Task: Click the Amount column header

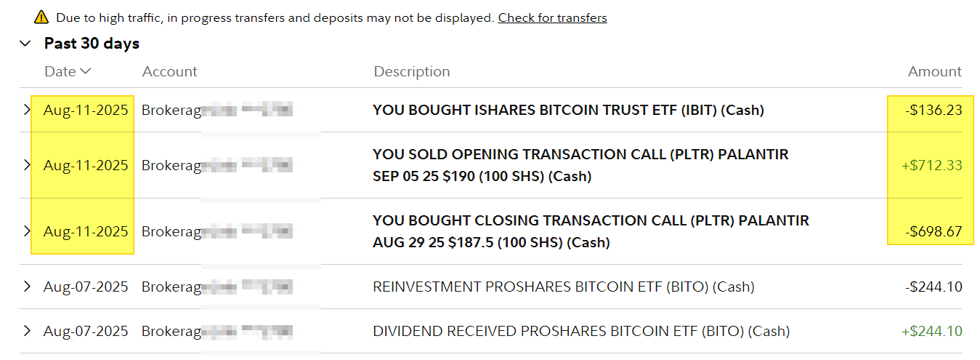Action: tap(934, 71)
